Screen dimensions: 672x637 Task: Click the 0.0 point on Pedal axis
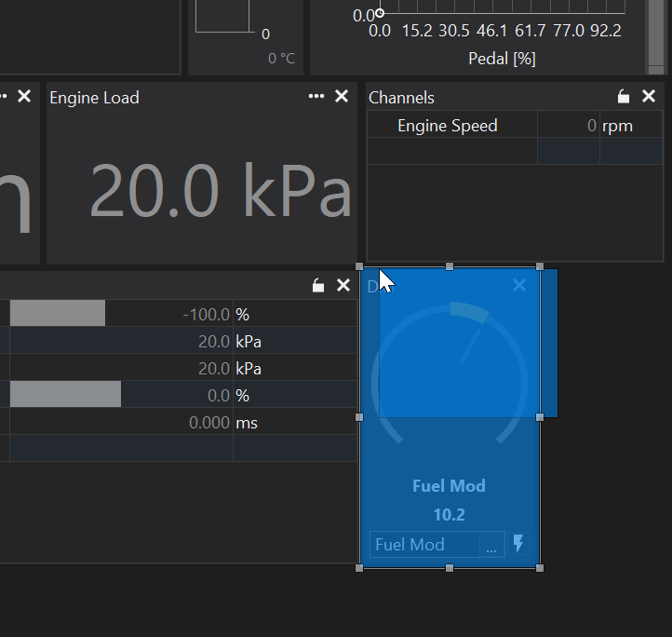pyautogui.click(x=380, y=13)
